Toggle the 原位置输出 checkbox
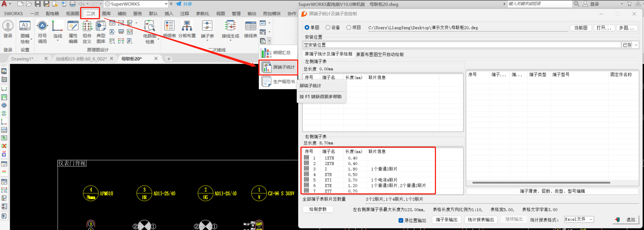Viewport: 644px width, 230px height. [401, 220]
